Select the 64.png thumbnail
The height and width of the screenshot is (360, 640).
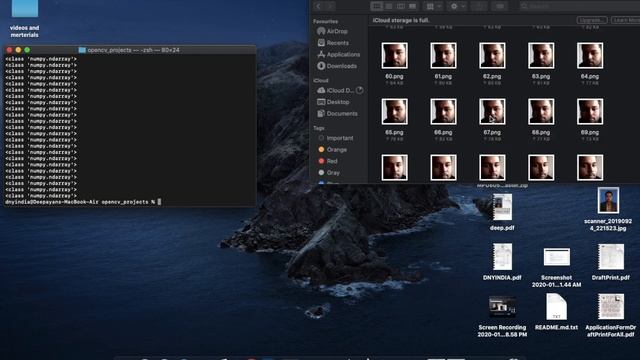[x=590, y=56]
